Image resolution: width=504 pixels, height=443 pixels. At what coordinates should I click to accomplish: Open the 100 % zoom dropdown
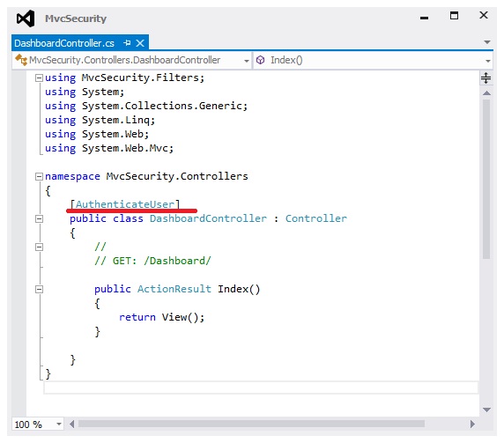tap(59, 424)
